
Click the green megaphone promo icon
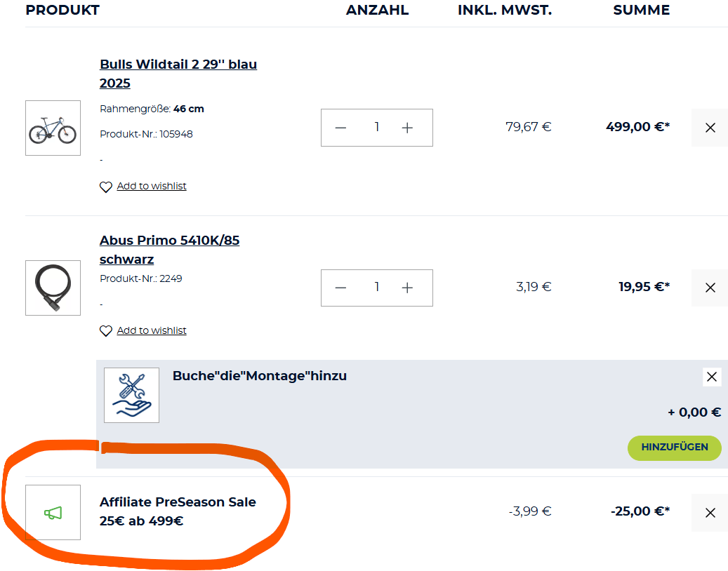point(53,513)
